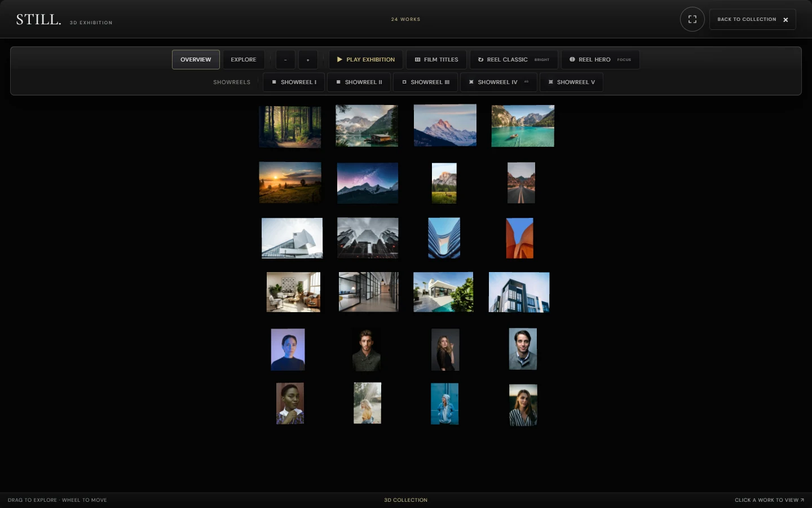The image size is (812, 508).
Task: Open the dark modern house exterior photo
Action: pos(519,292)
